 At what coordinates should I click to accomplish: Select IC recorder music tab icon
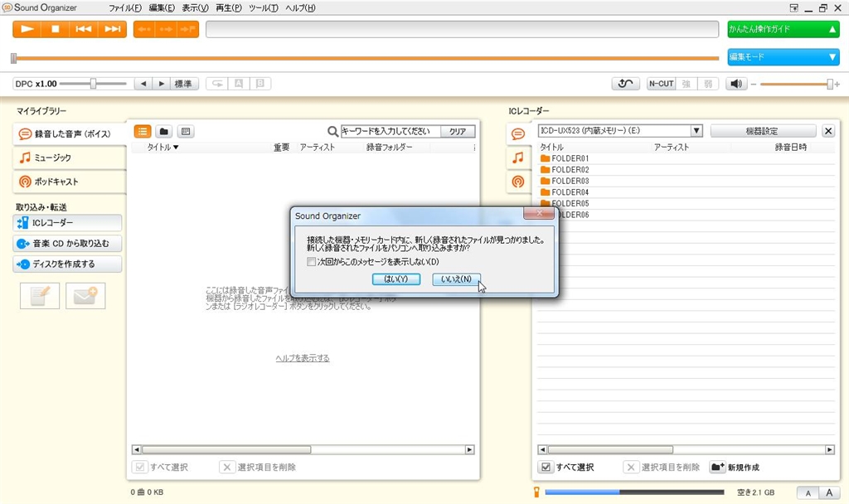(518, 157)
